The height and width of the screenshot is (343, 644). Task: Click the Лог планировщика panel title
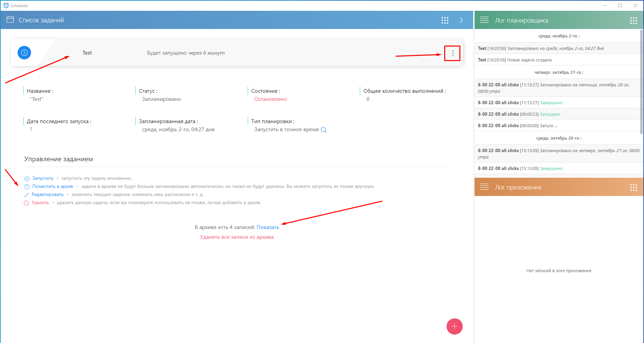click(521, 21)
